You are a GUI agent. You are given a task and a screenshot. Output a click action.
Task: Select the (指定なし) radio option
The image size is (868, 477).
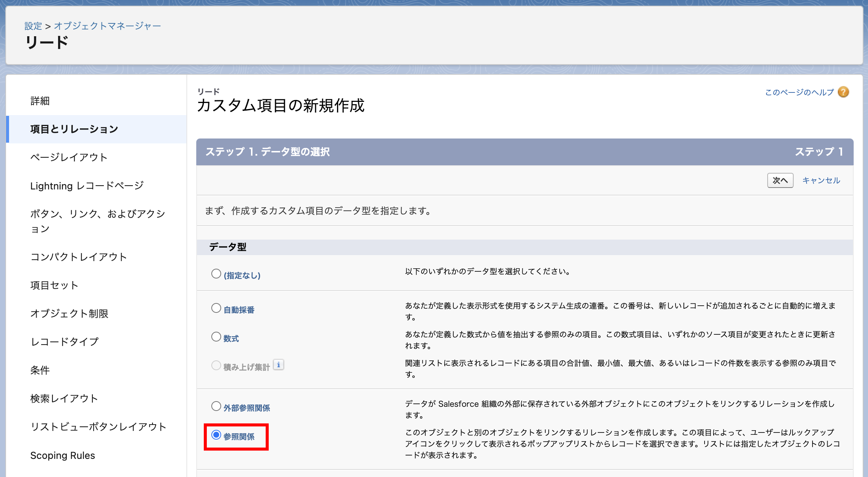pos(216,274)
